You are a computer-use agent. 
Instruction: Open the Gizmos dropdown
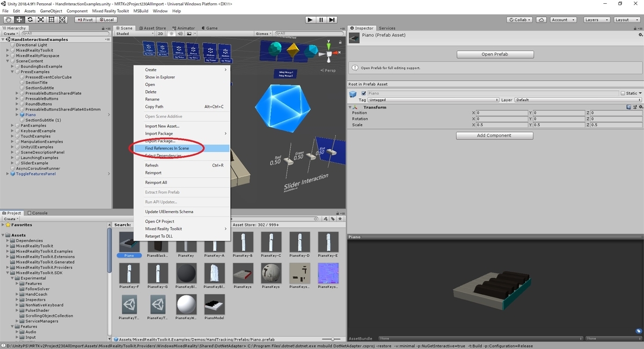click(264, 33)
